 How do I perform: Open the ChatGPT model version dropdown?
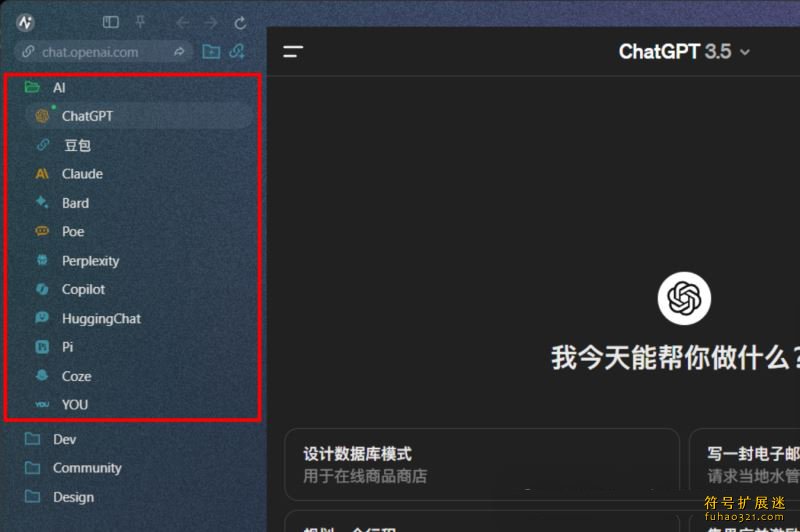point(684,52)
